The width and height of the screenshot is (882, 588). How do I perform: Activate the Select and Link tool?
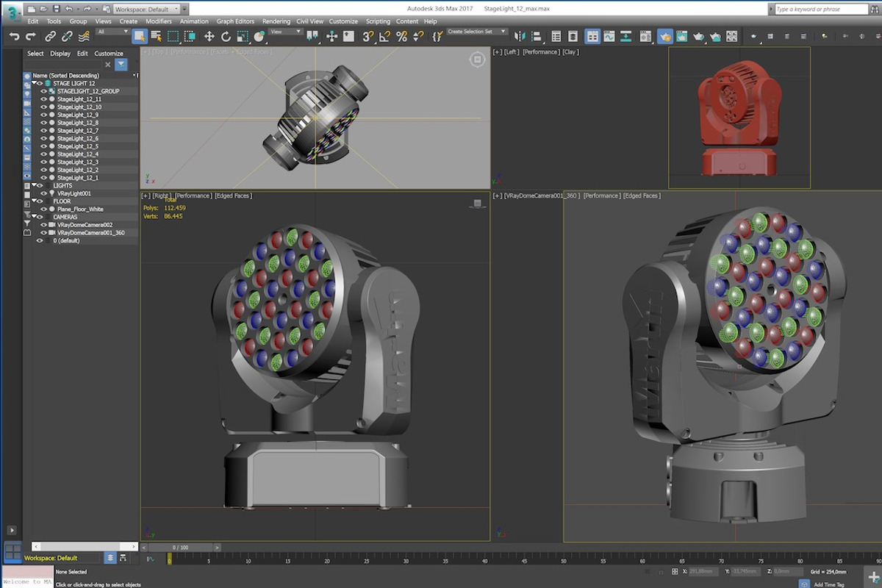coord(50,36)
